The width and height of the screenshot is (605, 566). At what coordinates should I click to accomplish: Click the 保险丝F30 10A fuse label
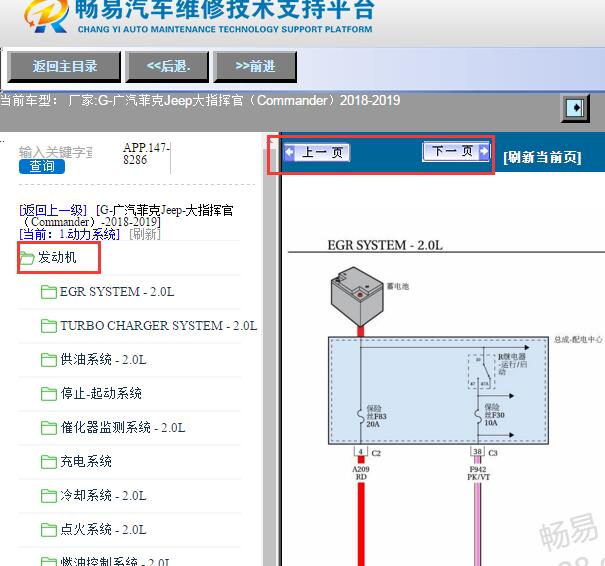tap(494, 415)
